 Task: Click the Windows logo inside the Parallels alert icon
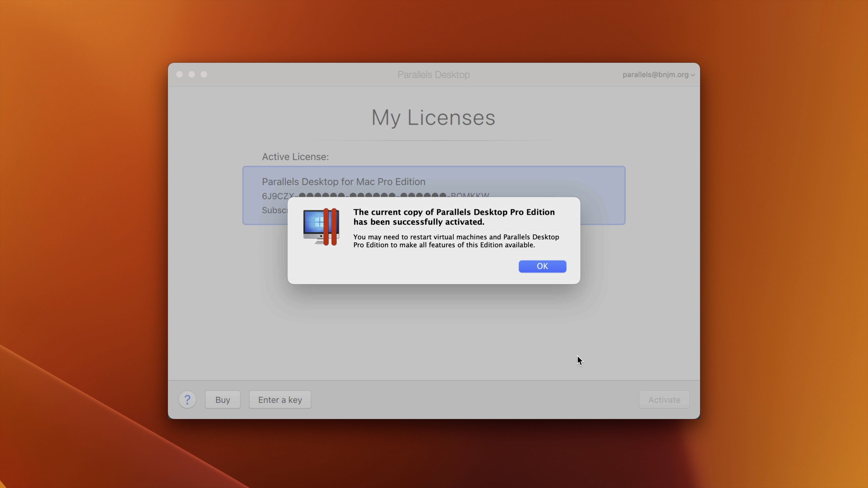coord(318,222)
